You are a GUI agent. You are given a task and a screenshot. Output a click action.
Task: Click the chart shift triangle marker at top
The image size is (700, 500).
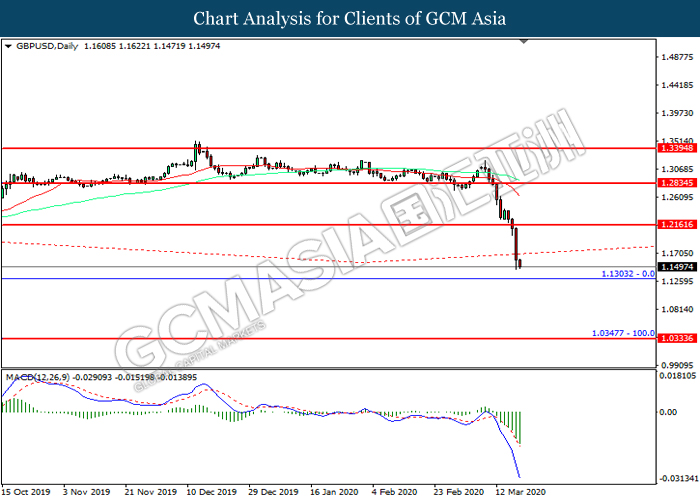pyautogui.click(x=526, y=44)
